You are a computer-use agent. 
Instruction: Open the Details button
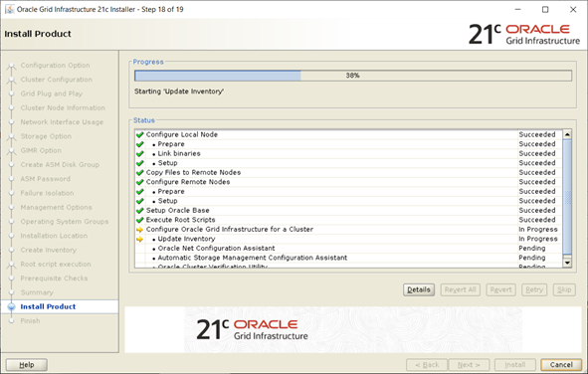pos(419,289)
